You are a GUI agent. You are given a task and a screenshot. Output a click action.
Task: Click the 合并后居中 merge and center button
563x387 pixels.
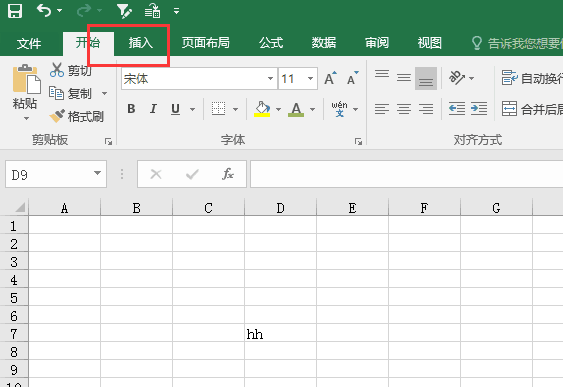point(532,109)
